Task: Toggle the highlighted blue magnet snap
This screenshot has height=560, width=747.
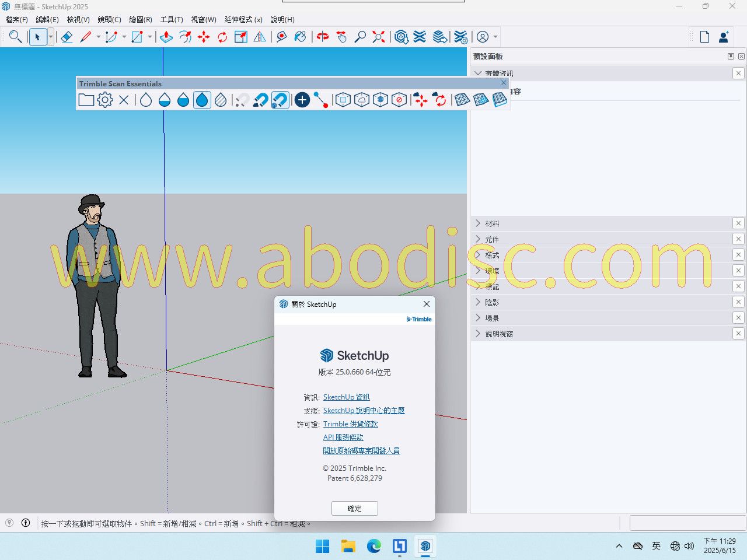Action: [x=280, y=100]
